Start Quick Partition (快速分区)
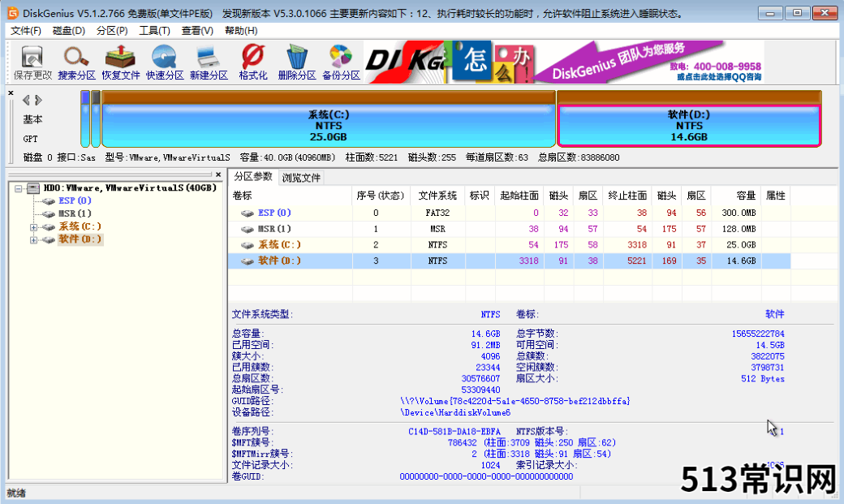The image size is (844, 504). [165, 63]
